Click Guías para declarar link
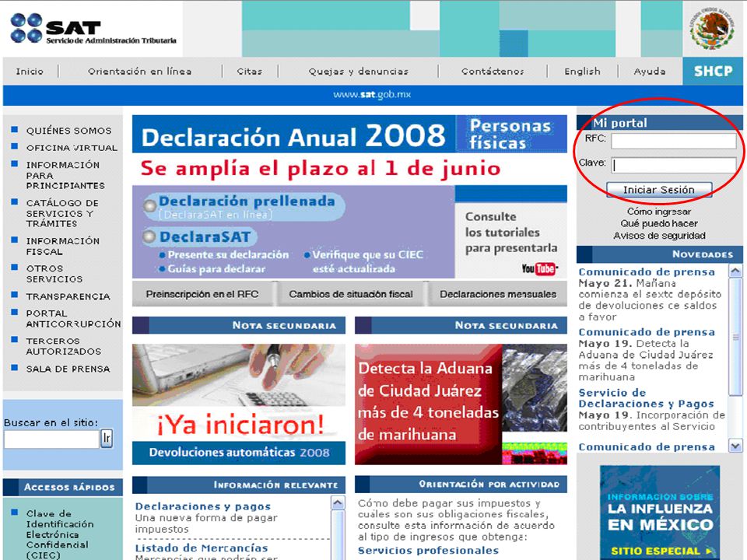Image resolution: width=747 pixels, height=560 pixels. 216,269
